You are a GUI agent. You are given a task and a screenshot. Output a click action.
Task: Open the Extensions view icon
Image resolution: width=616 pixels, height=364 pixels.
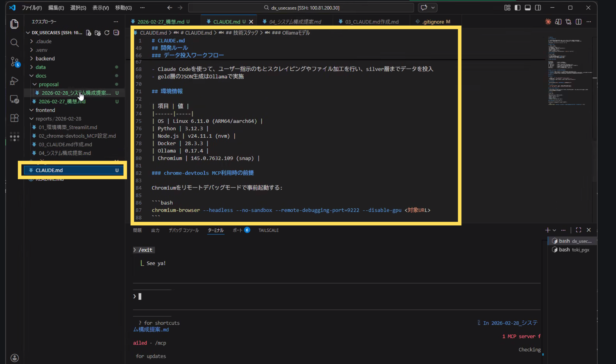click(x=14, y=118)
